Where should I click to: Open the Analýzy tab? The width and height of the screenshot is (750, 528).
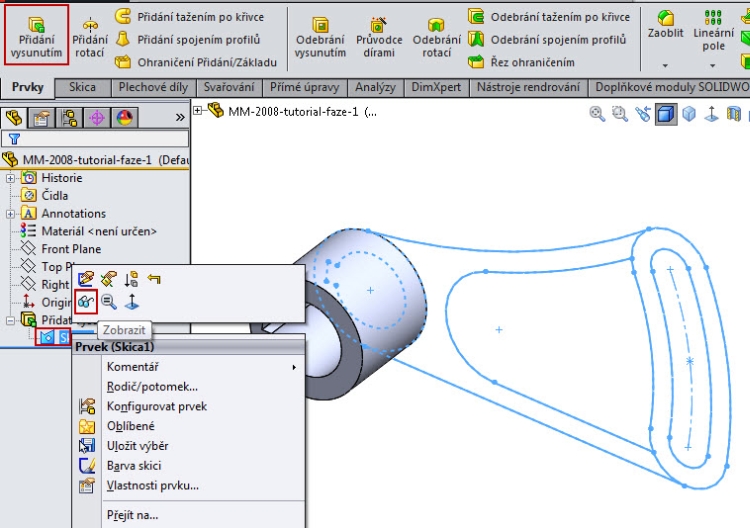point(375,88)
